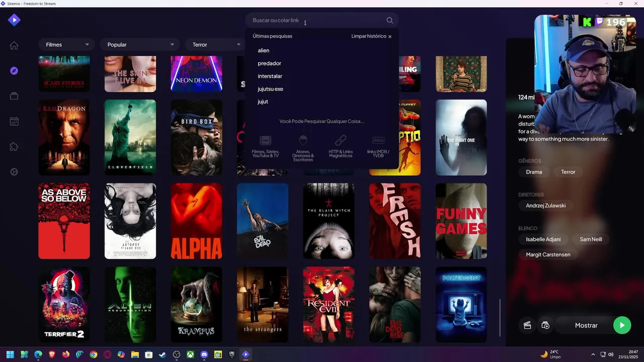Image resolution: width=644 pixels, height=362 pixels.
Task: Open the Popular catalog dropdown
Action: coord(140,45)
